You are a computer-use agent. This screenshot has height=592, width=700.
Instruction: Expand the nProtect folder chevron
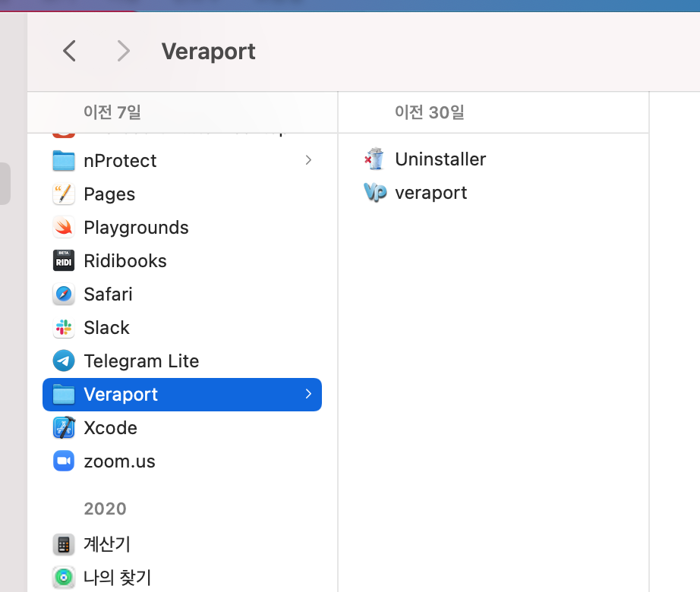click(x=308, y=160)
